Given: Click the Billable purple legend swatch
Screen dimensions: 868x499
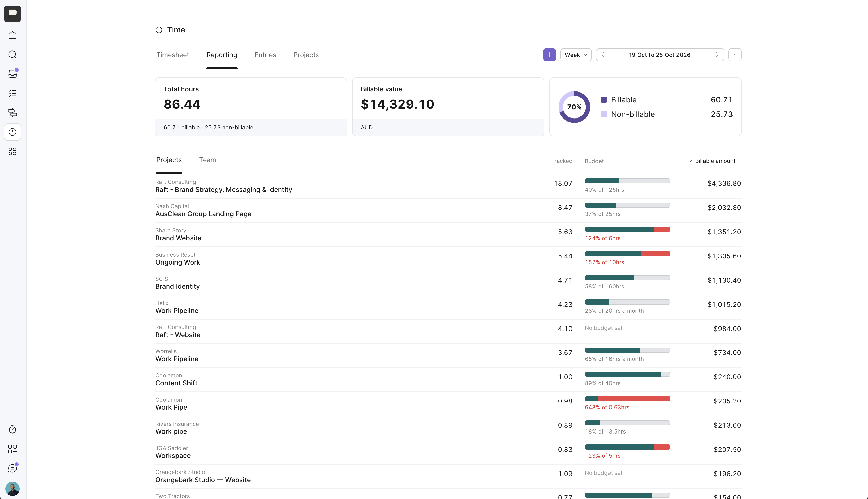Looking at the screenshot, I should [604, 100].
